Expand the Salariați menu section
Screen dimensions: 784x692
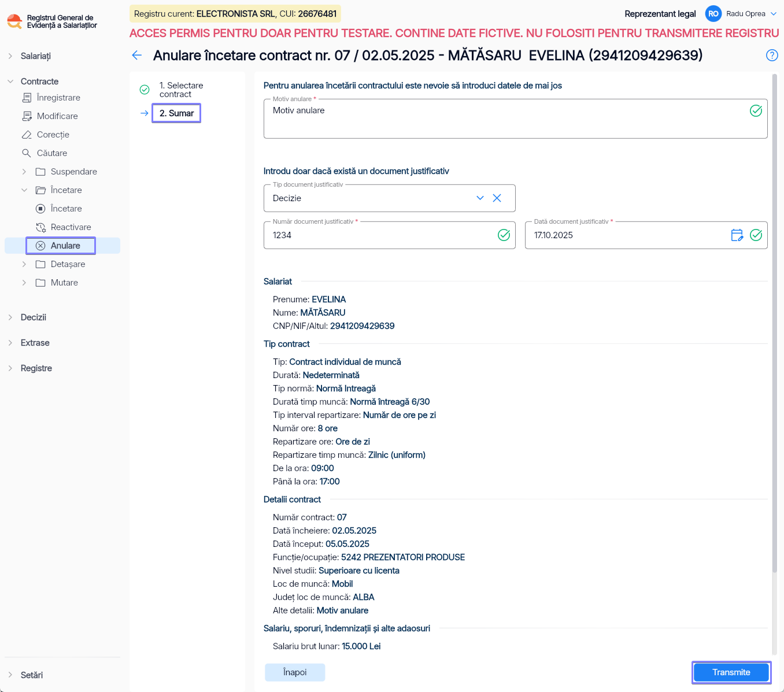pos(10,56)
